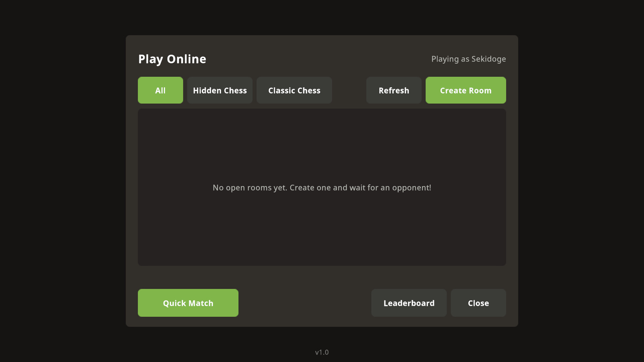
Task: Click the 'No open rooms yet' message
Action: click(322, 188)
